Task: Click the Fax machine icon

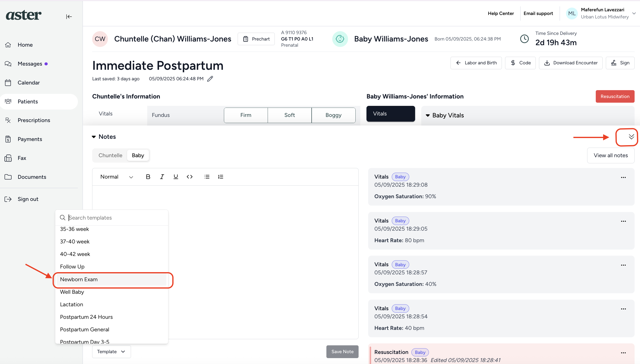Action: [x=8, y=158]
